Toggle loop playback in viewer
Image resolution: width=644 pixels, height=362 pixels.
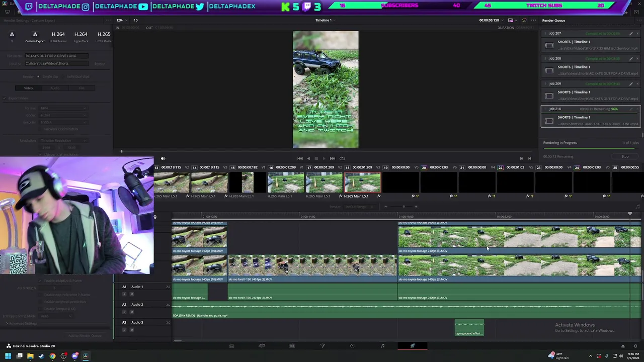[342, 158]
